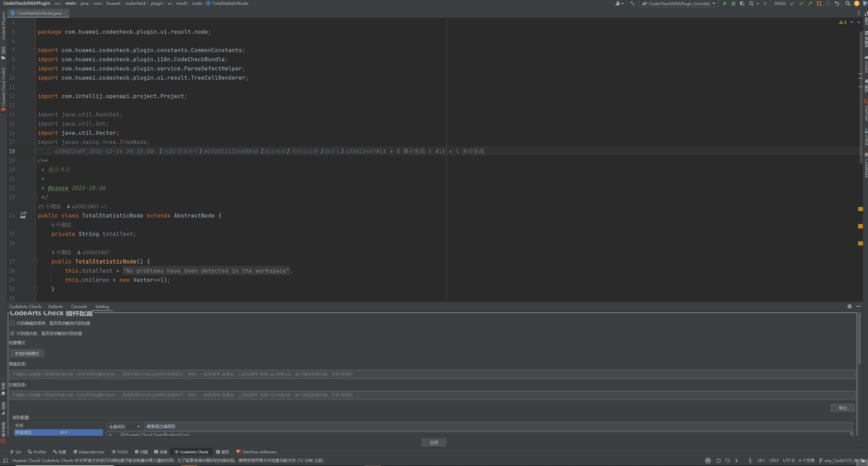
Task: Open the Console tab
Action: pos(79,306)
